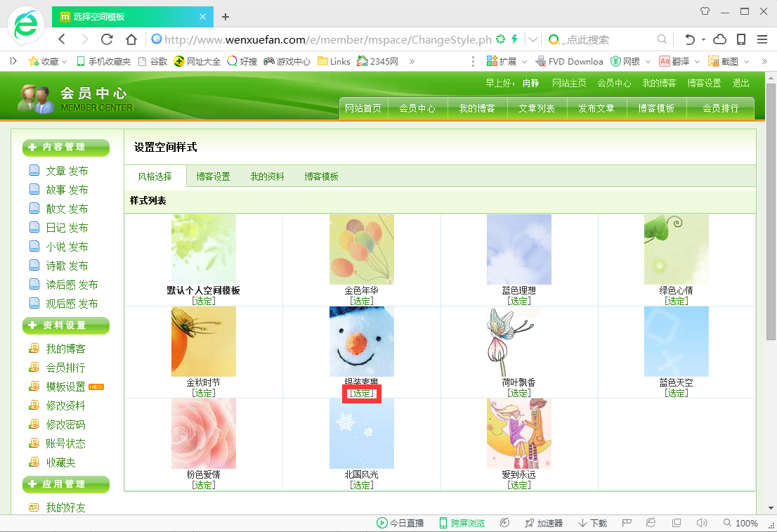
Task: Select the 银装素裹 style via 选定 link
Action: 361,394
